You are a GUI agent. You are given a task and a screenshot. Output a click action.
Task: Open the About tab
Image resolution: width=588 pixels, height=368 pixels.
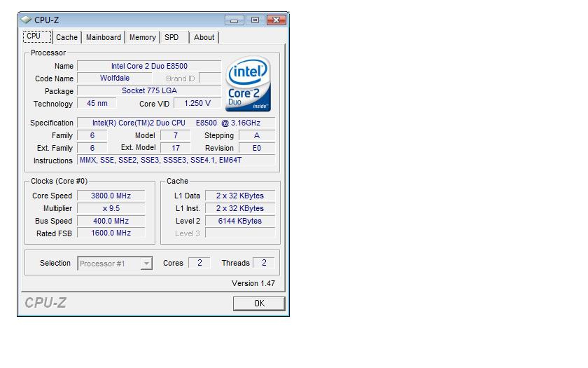pos(204,37)
